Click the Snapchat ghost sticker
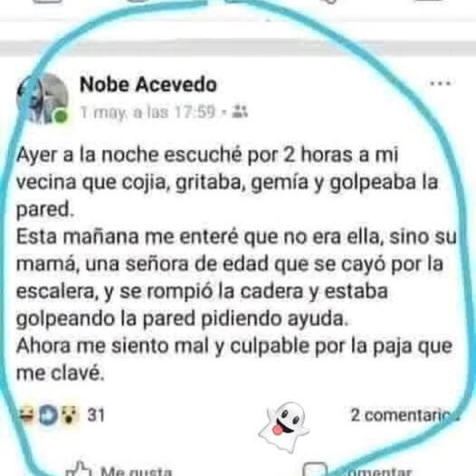This screenshot has height=476, width=476. coord(284,426)
